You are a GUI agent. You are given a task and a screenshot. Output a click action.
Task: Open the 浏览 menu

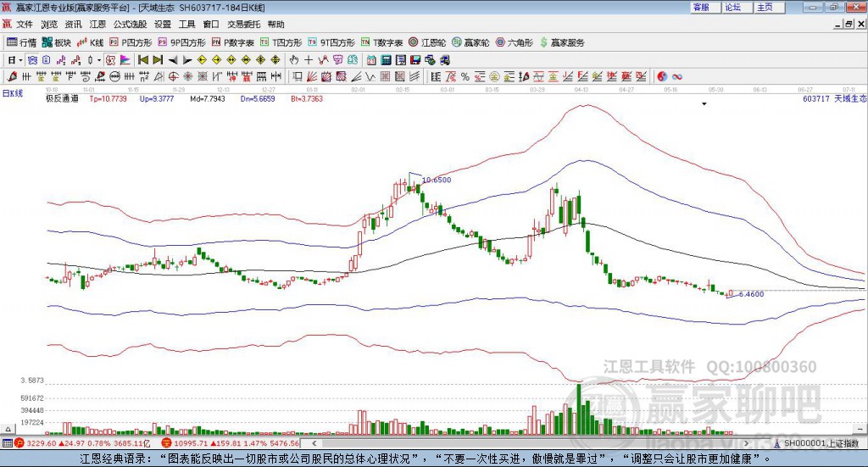[x=48, y=25]
